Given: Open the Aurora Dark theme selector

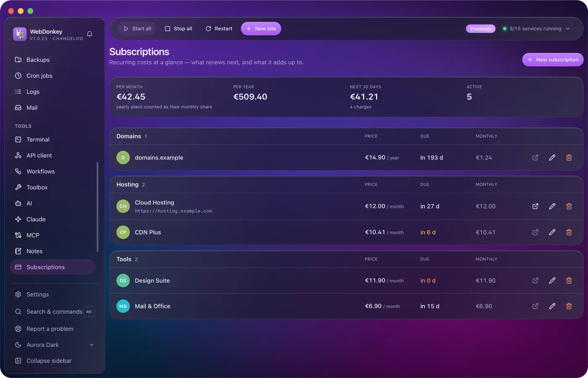Looking at the screenshot, I should click(x=54, y=345).
